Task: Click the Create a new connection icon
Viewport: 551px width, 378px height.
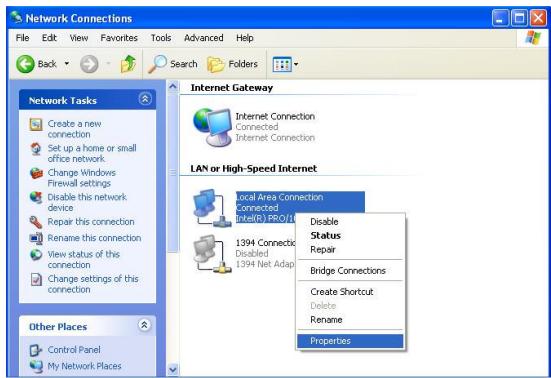Action: [x=36, y=124]
